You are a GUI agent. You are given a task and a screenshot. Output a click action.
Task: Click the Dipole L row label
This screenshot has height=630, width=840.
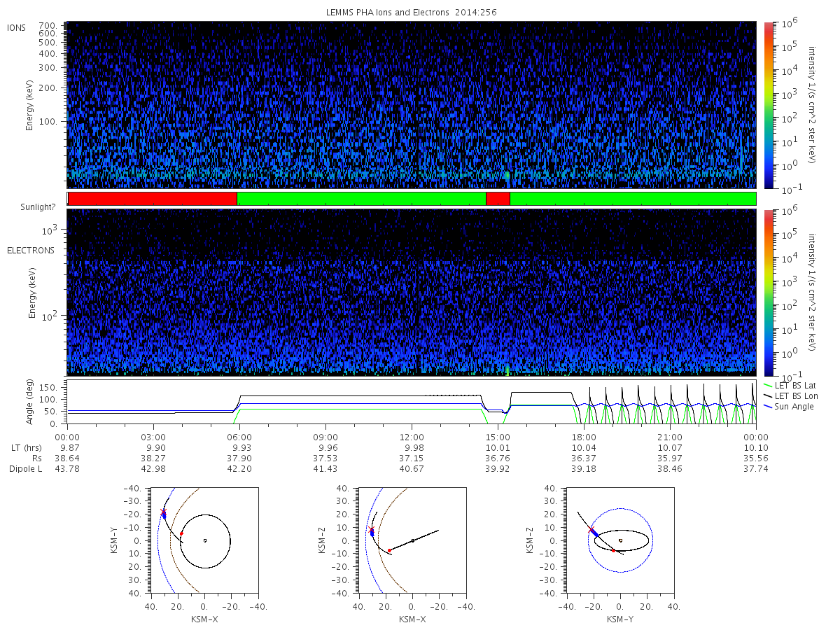[x=25, y=469]
